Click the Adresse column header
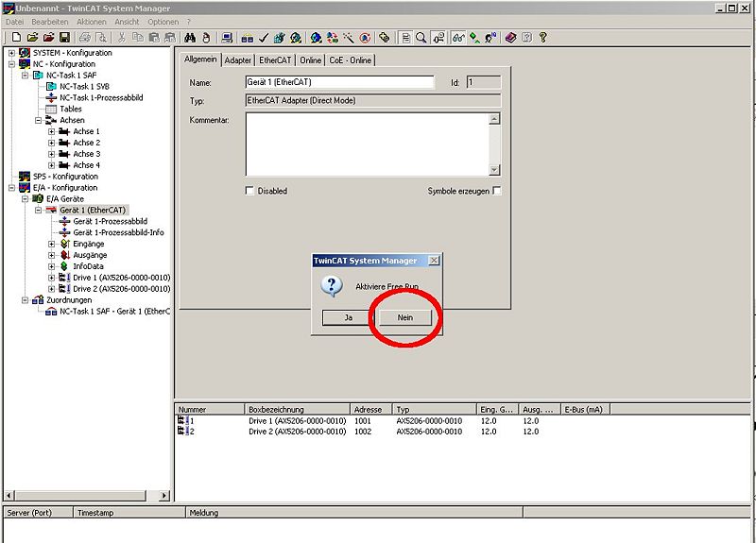This screenshot has height=543, width=756. point(371,410)
